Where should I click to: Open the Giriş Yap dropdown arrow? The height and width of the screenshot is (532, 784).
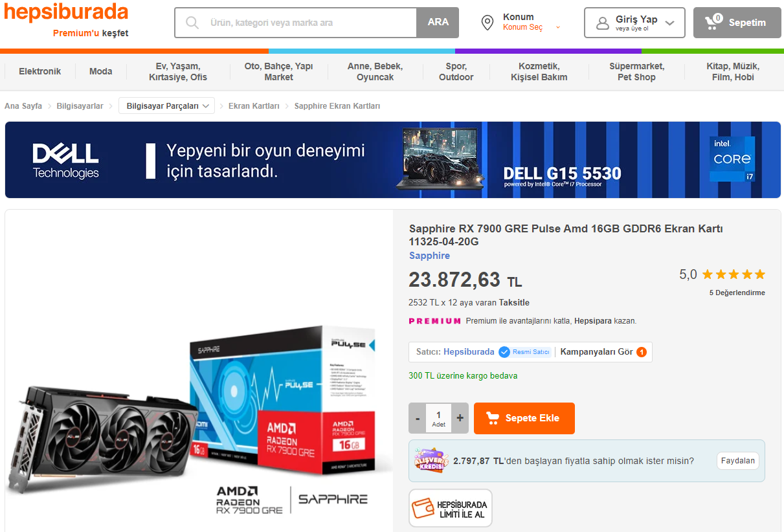tap(670, 23)
